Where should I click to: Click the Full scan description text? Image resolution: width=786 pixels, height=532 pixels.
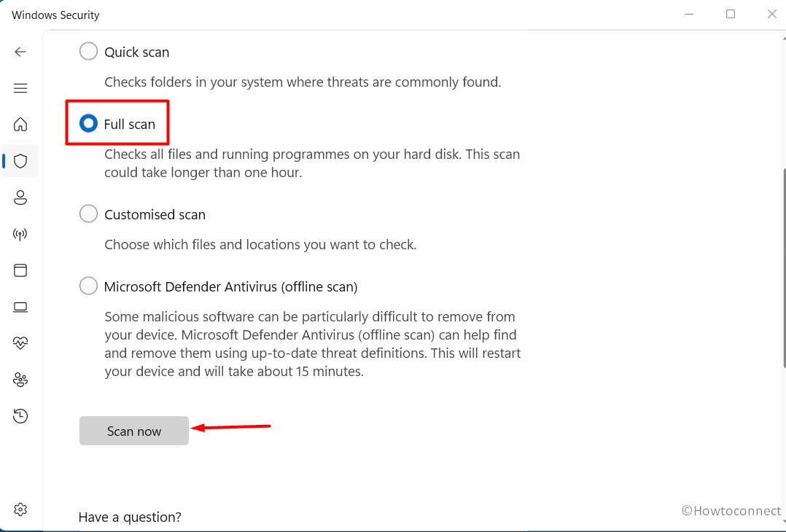point(312,163)
